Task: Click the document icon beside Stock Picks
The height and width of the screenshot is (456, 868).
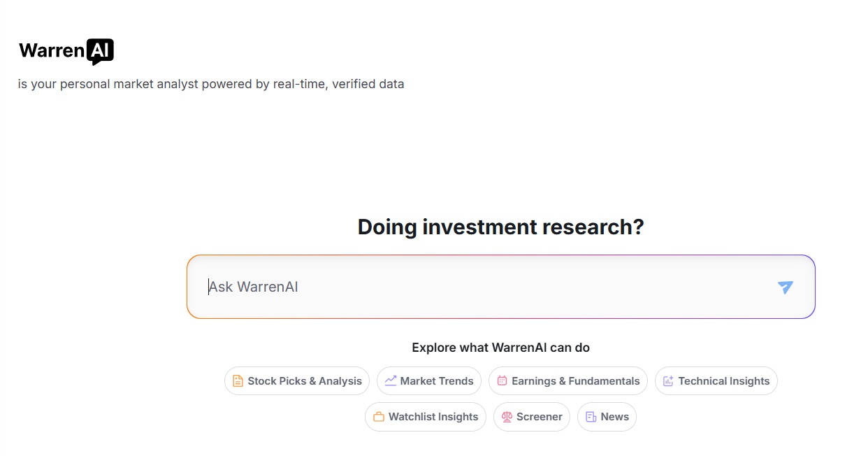Action: point(238,381)
